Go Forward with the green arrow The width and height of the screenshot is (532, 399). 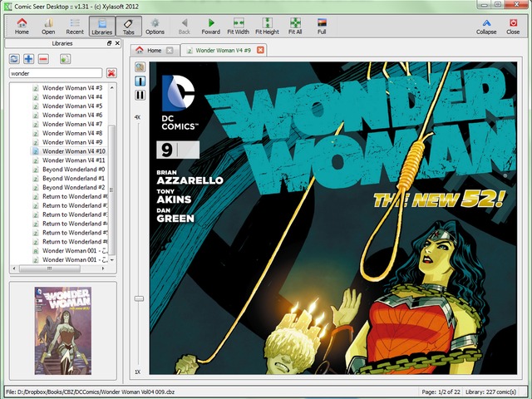(x=210, y=26)
